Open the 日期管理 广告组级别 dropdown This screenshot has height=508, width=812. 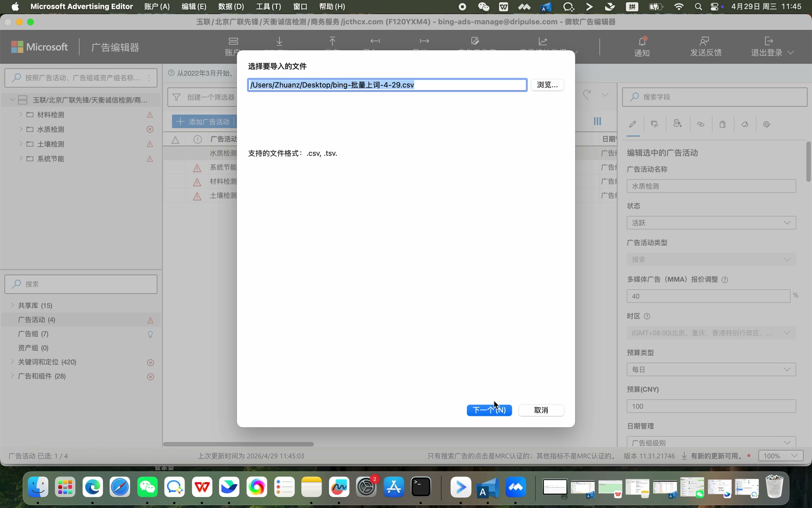coord(711,443)
